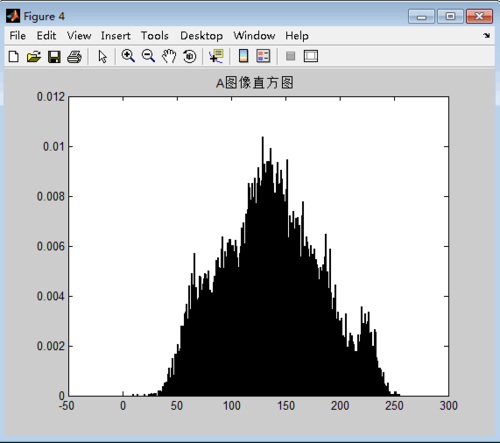
Task: Click the Hide Plot Tools icon
Action: coord(291,56)
